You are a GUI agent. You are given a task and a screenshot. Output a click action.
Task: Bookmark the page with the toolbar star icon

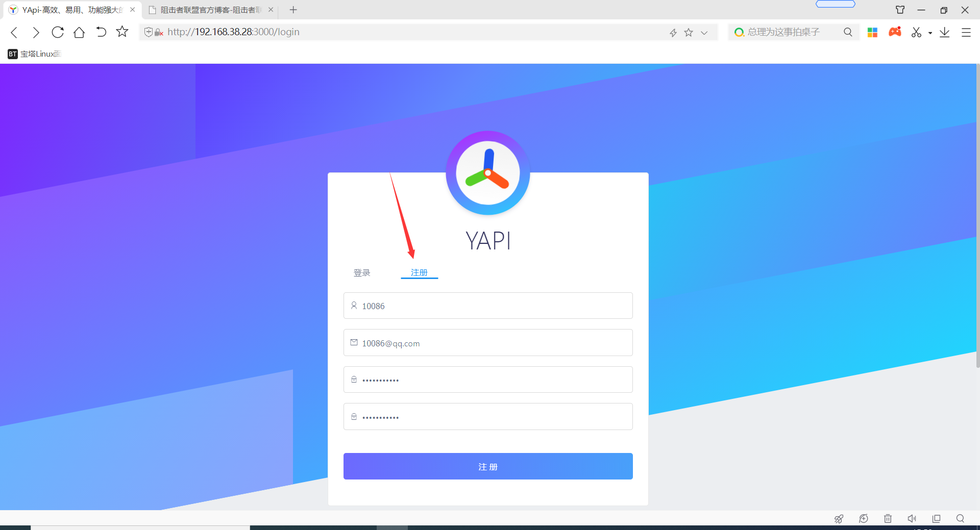pos(122,32)
